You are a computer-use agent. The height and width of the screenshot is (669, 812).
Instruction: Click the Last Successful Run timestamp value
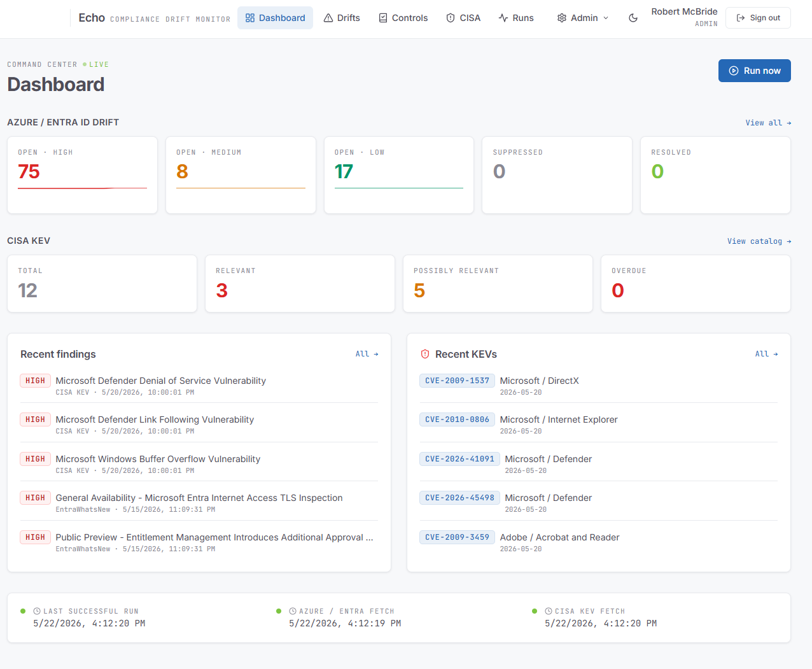[89, 624]
